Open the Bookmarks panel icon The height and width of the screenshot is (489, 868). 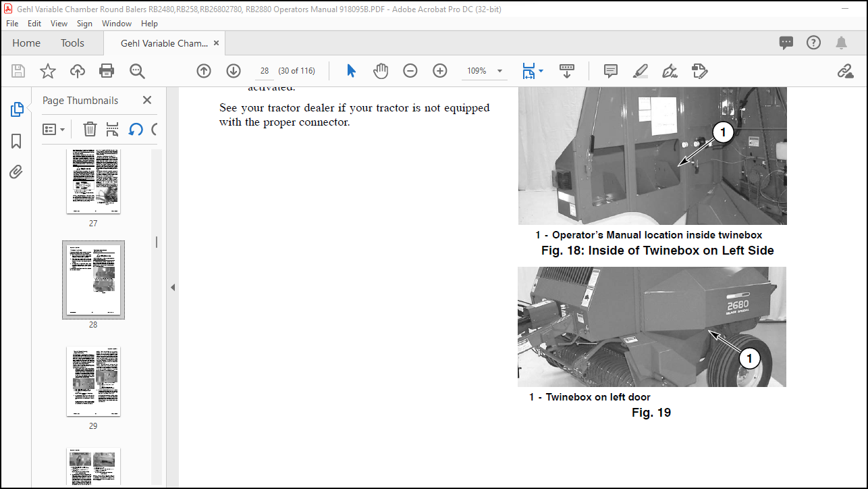[x=16, y=141]
